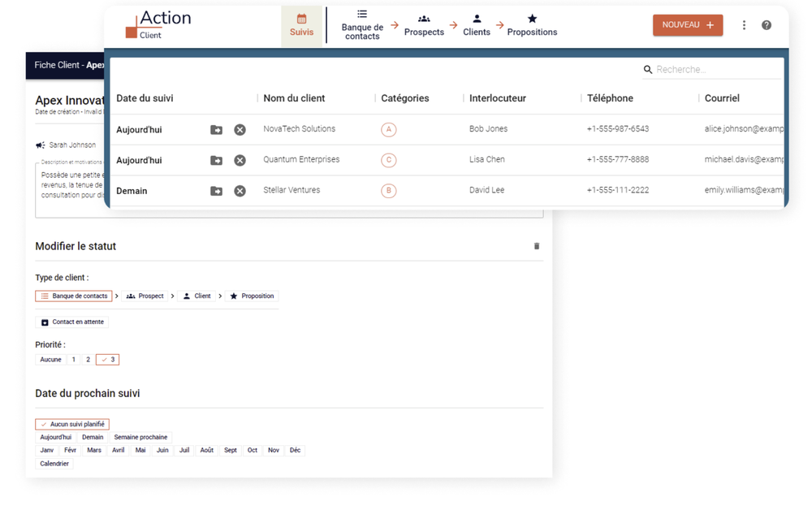812x510 pixels.
Task: Click the NOUVEAU button
Action: coord(687,25)
